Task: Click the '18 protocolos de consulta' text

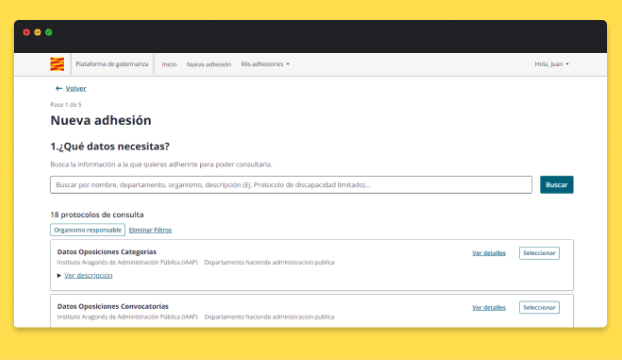Action: tap(97, 214)
